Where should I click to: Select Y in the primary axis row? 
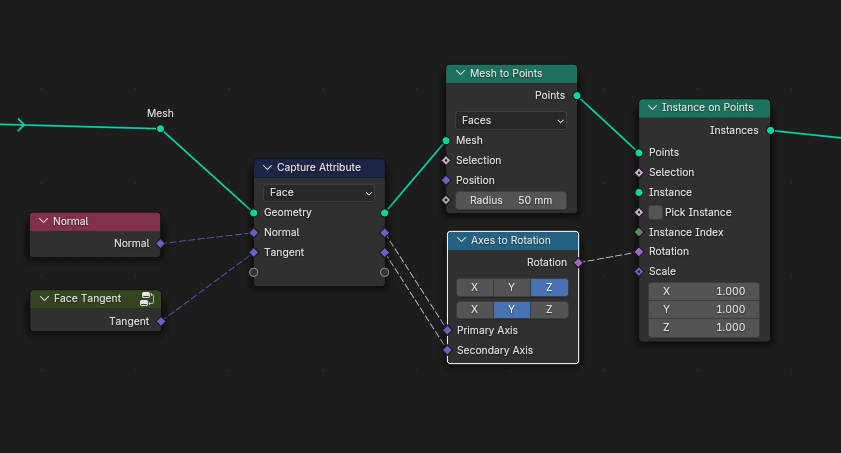click(511, 287)
